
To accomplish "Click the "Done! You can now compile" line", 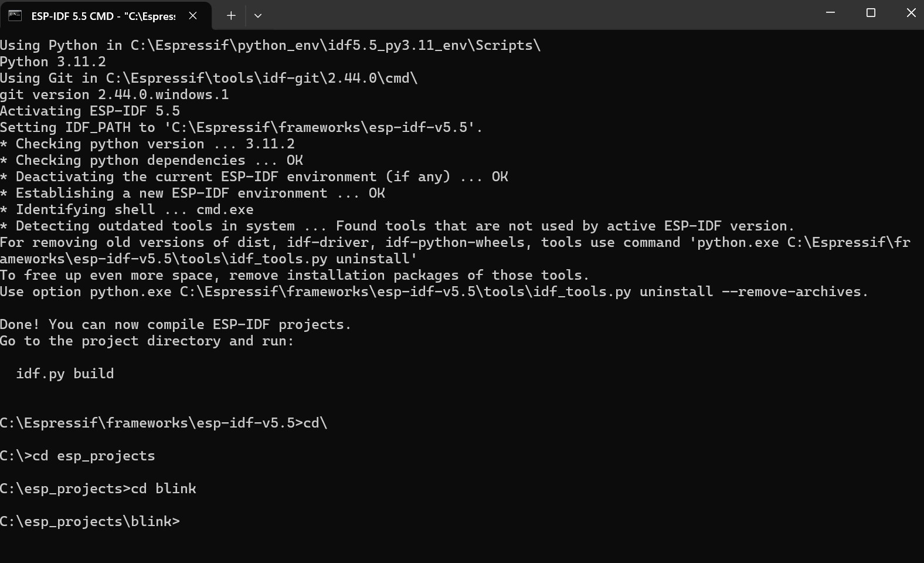I will 175,324.
